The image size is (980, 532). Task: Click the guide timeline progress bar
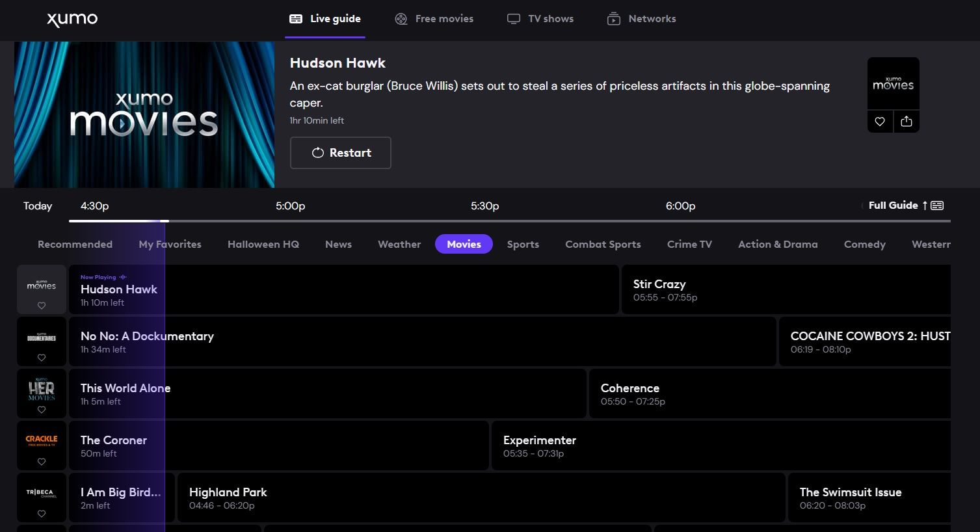pos(510,221)
